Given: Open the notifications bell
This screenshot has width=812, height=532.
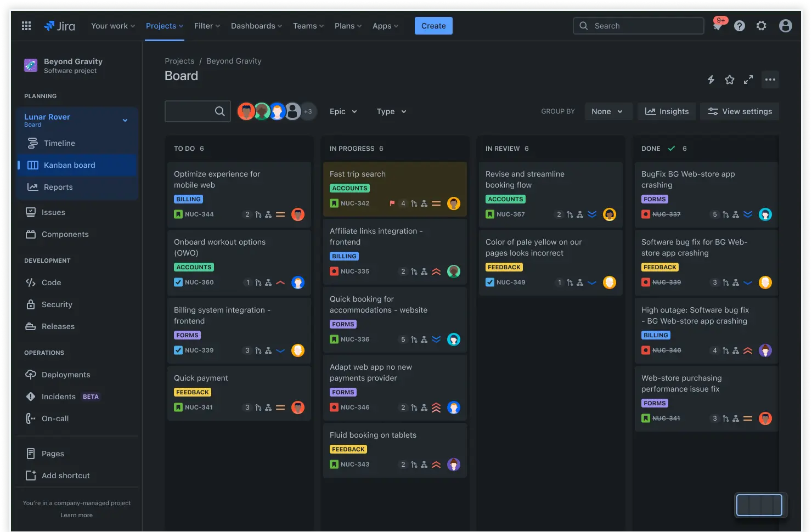Looking at the screenshot, I should point(718,26).
